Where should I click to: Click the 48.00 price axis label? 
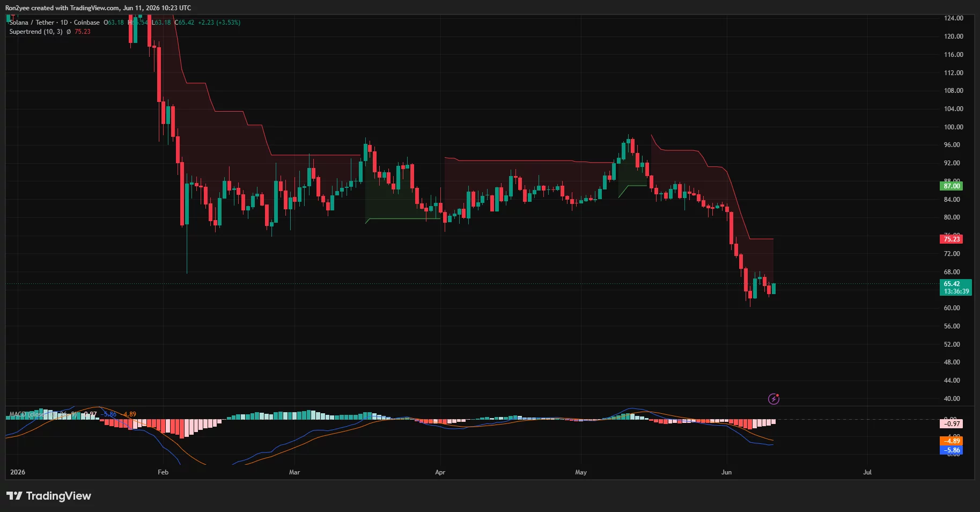(x=952, y=362)
